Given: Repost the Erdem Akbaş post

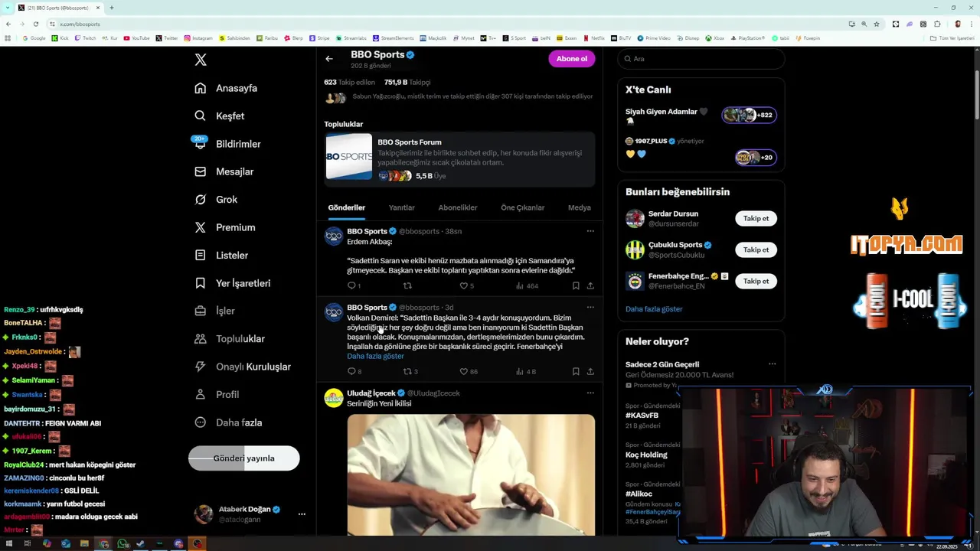Looking at the screenshot, I should coord(407,285).
